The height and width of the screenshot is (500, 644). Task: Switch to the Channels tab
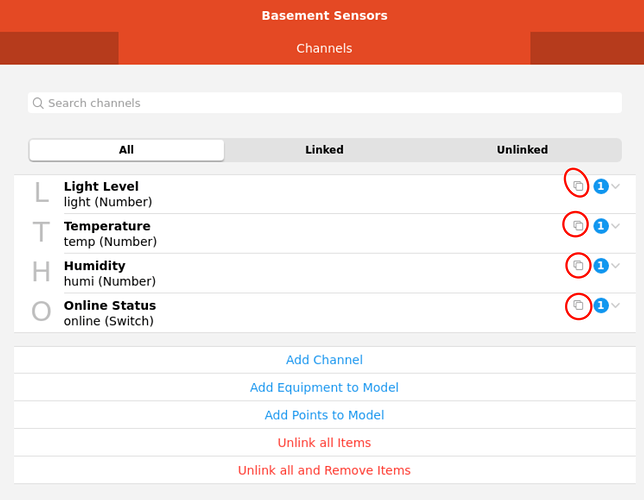pos(324,48)
